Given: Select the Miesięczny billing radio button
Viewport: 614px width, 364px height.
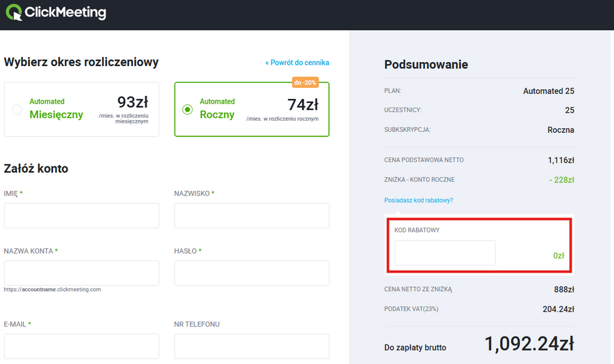Looking at the screenshot, I should click(x=17, y=109).
